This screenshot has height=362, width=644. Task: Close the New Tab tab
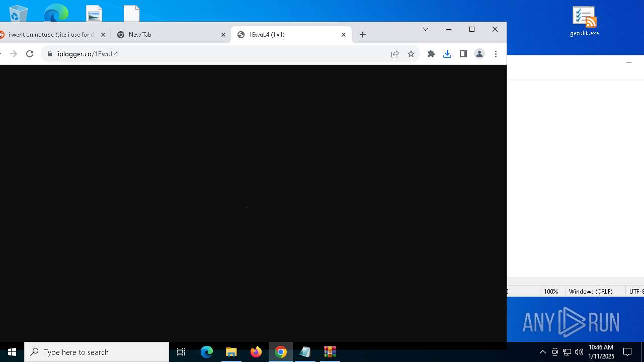coord(223,35)
